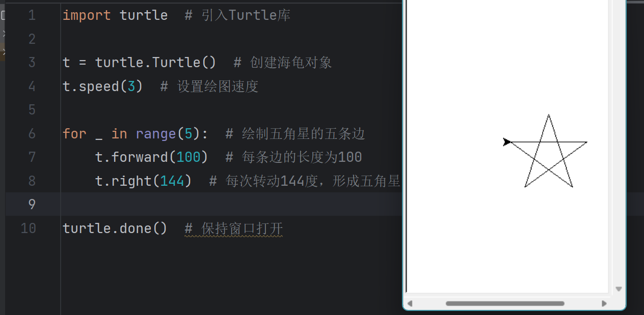644x315 pixels.
Task: Click line number 6 in the gutter
Action: coord(32,134)
